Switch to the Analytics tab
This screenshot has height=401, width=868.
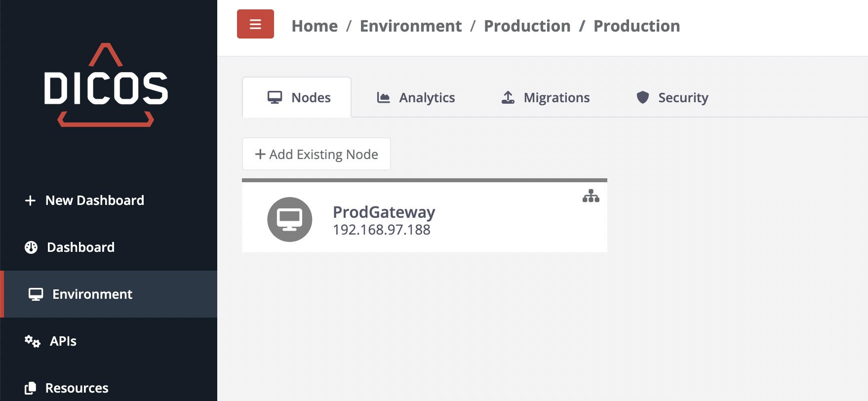click(416, 97)
